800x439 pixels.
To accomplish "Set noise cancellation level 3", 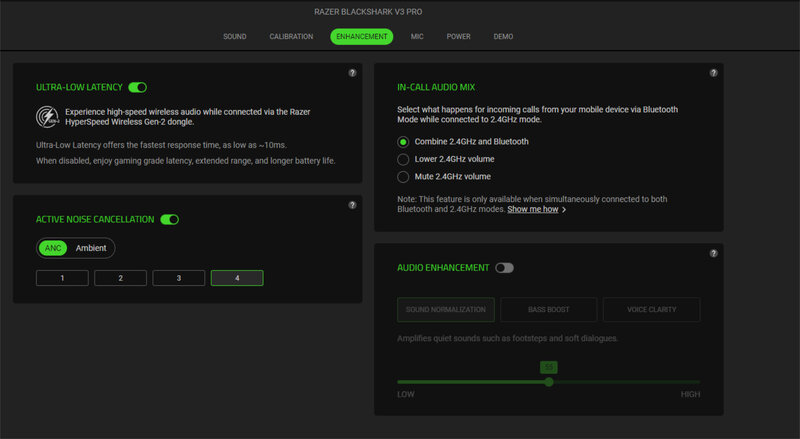I will (179, 278).
